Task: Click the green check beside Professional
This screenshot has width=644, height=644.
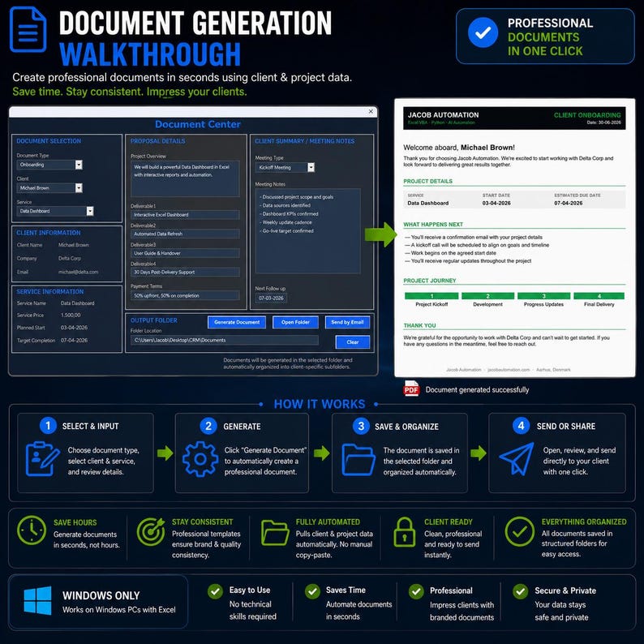Action: point(416,591)
